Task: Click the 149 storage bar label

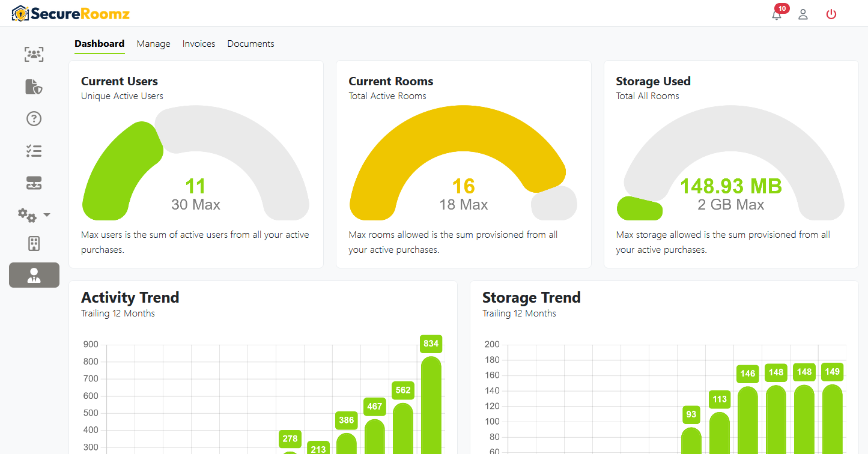Action: (x=833, y=372)
